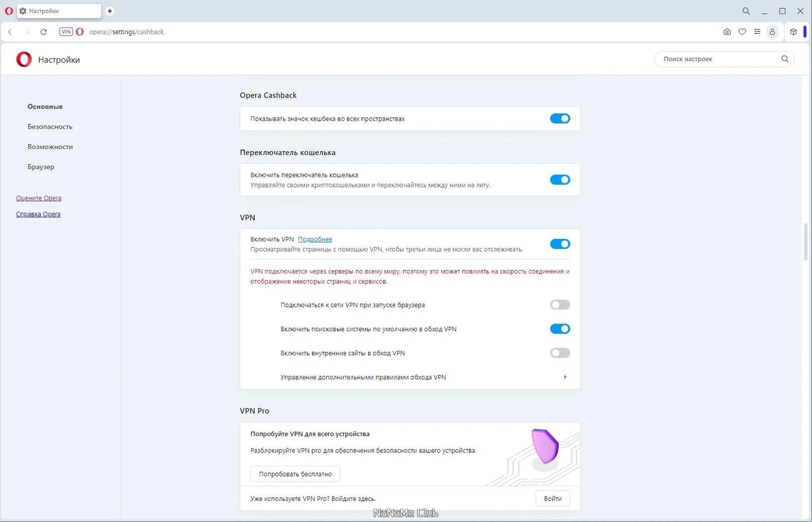Click the purple sidebar strip icon

[x=805, y=32]
